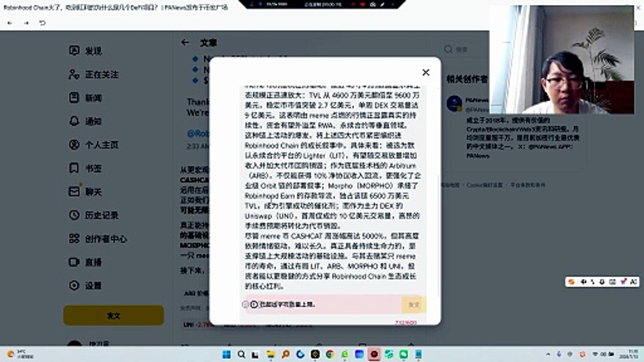Open 设置 in the left sidebar
The height and width of the screenshot is (362, 644).
[x=85, y=286]
